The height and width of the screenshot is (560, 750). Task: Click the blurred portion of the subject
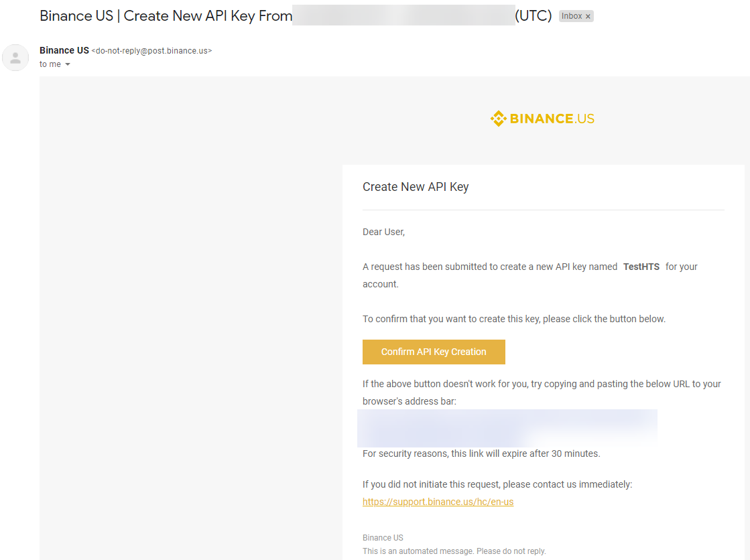[x=402, y=15]
